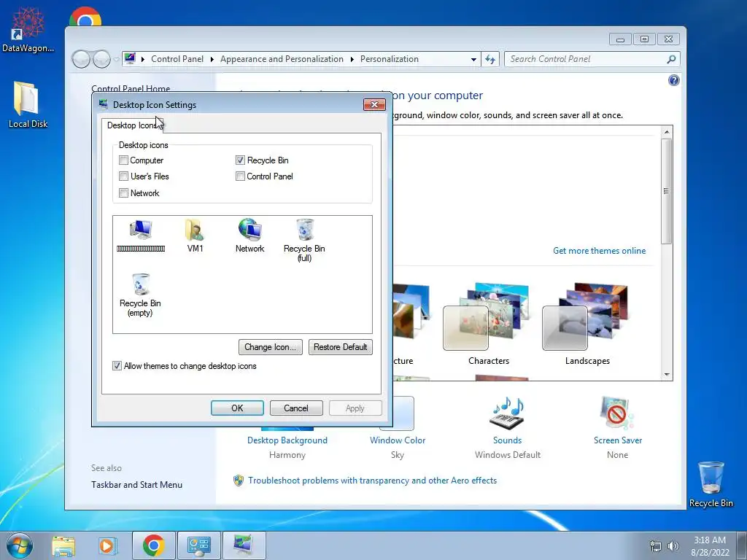The image size is (747, 560).
Task: Go to Control Panel breadcrumb item
Action: (x=177, y=59)
